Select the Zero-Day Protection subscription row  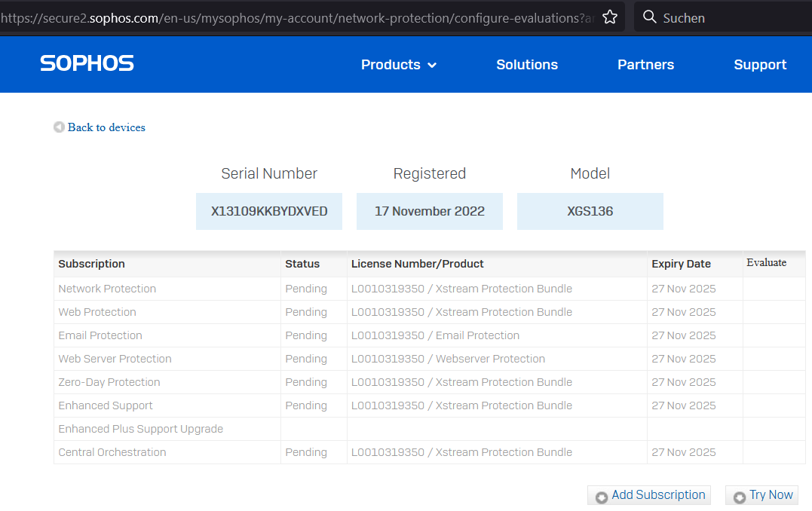pyautogui.click(x=429, y=382)
